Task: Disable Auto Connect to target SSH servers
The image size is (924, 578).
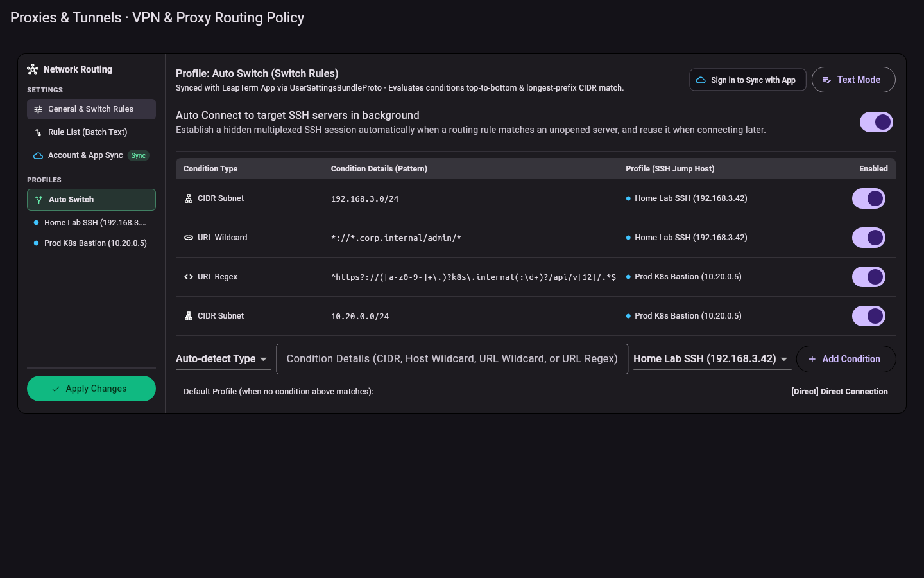Action: 877,122
